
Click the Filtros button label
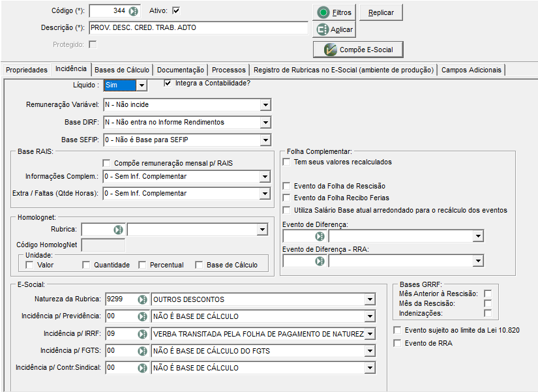(342, 12)
